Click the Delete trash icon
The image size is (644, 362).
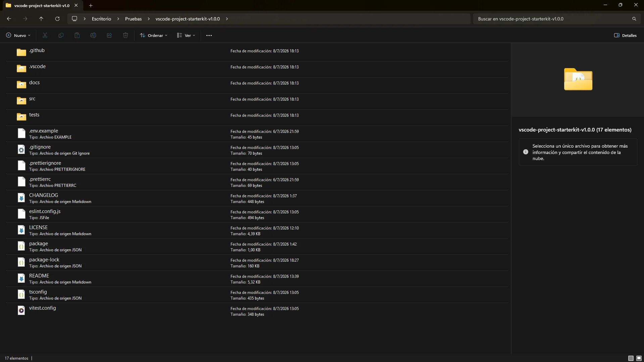(126, 35)
